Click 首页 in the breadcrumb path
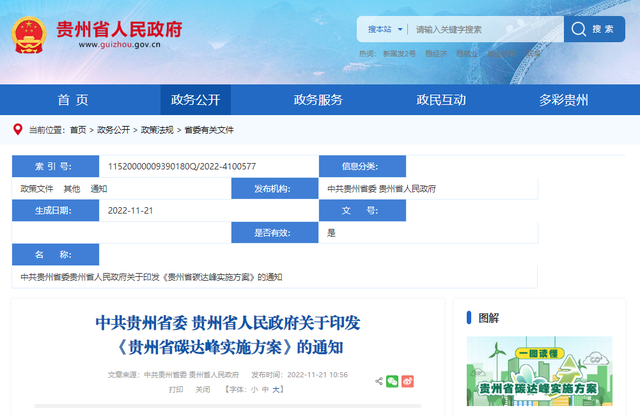This screenshot has width=640, height=415. pyautogui.click(x=80, y=130)
